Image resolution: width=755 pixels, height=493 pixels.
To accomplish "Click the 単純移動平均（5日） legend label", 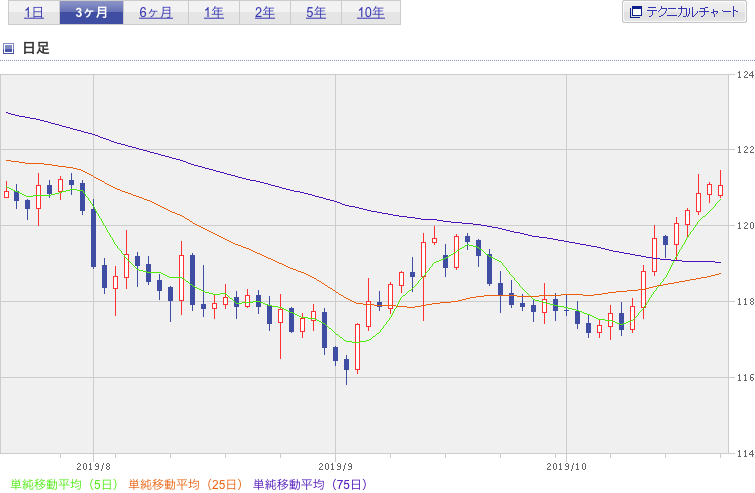I will (x=64, y=484).
